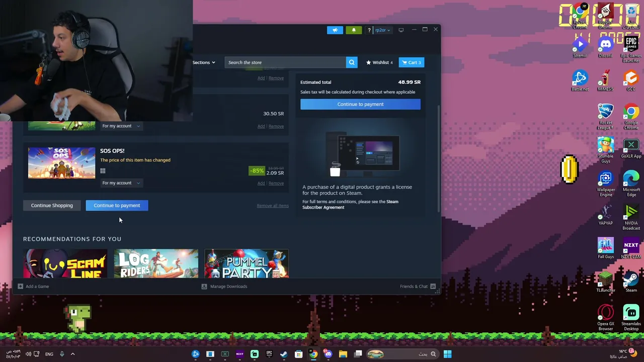Open Steam Subscriber Agreement link
This screenshot has height=362, width=644.
350,205
